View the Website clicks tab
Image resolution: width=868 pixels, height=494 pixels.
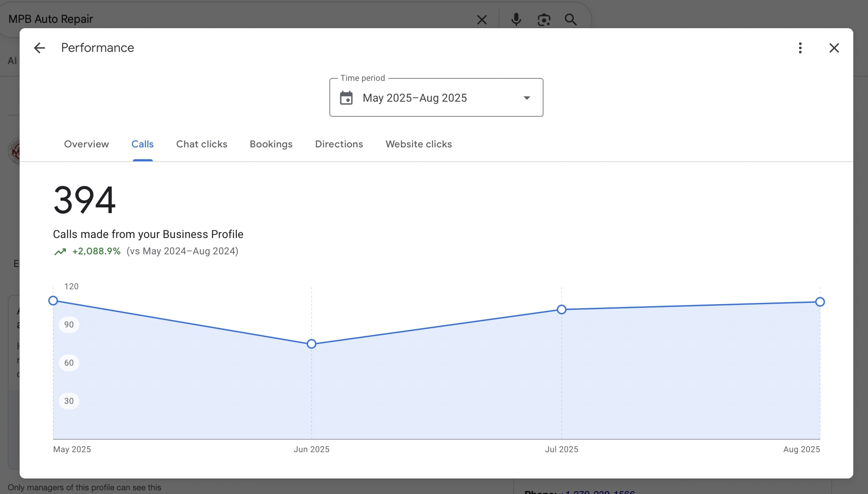(x=418, y=144)
